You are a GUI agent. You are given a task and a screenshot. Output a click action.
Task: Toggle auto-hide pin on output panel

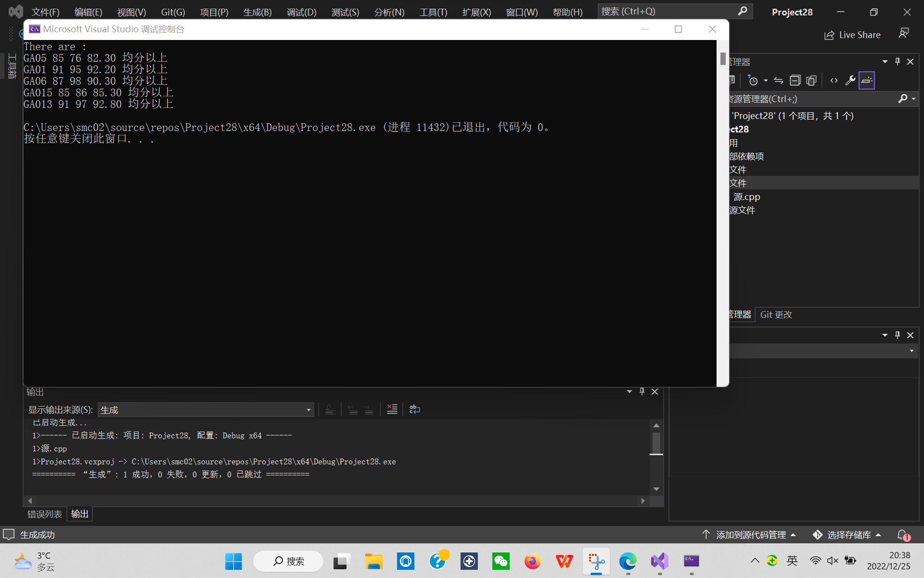642,392
